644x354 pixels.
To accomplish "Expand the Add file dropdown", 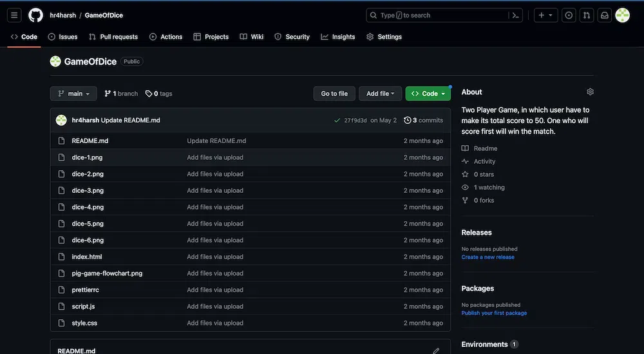I will click(x=381, y=93).
